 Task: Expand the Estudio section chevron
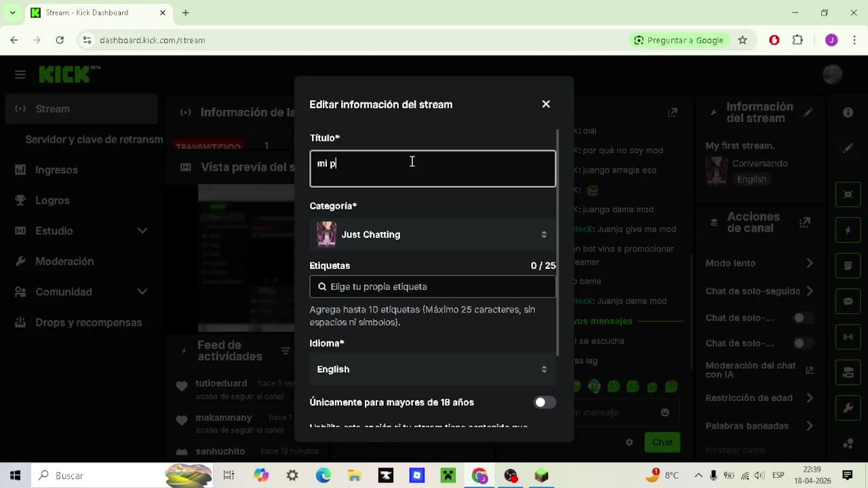(x=142, y=231)
